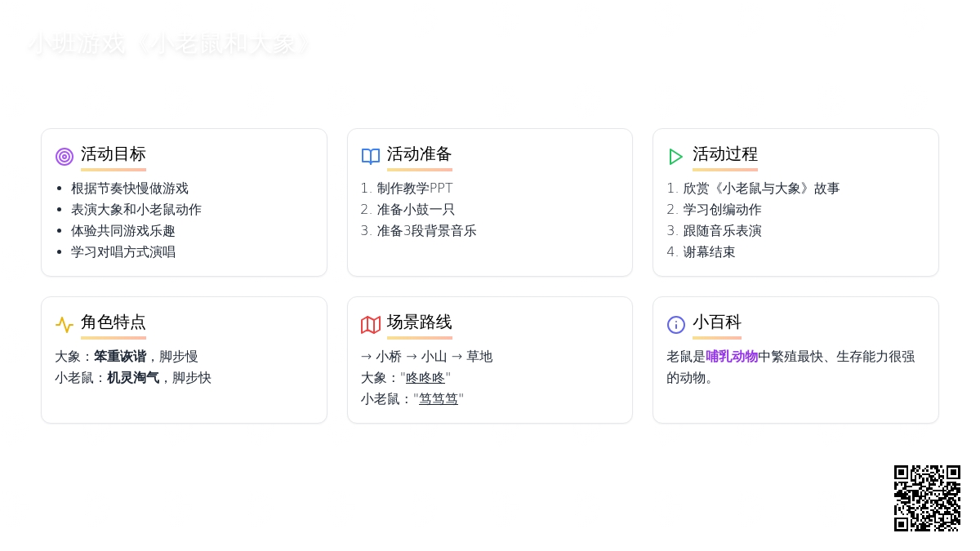The height and width of the screenshot is (551, 980).
Task: Click the yellow pulse icon beside 角色特点
Action: 65,325
